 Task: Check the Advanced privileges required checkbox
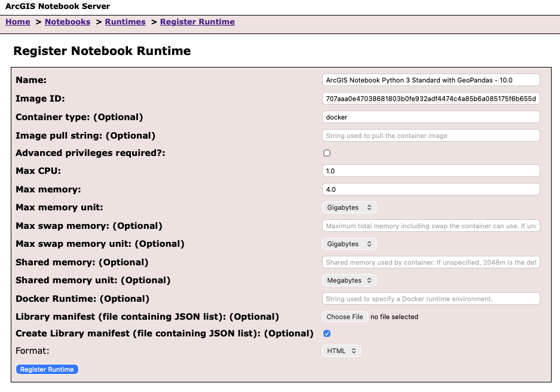[327, 153]
